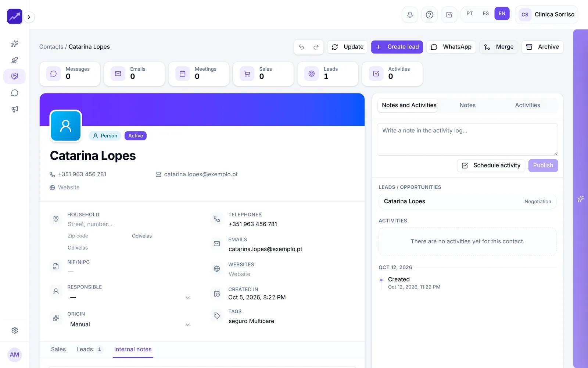Archive this contact
This screenshot has width=588, height=368.
pyautogui.click(x=542, y=47)
